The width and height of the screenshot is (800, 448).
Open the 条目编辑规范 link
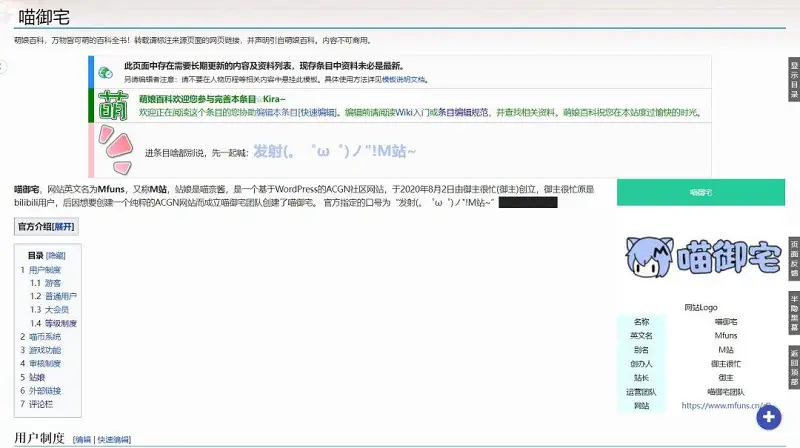[463, 113]
